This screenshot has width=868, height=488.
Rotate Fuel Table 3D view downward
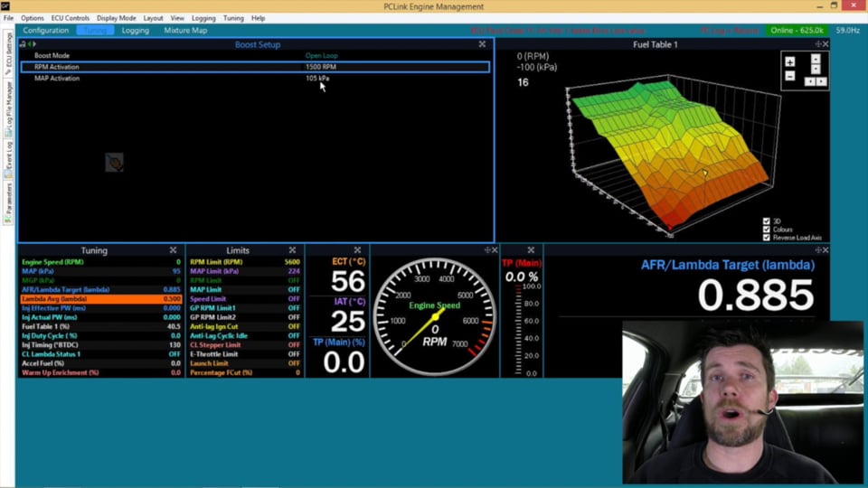pos(816,70)
